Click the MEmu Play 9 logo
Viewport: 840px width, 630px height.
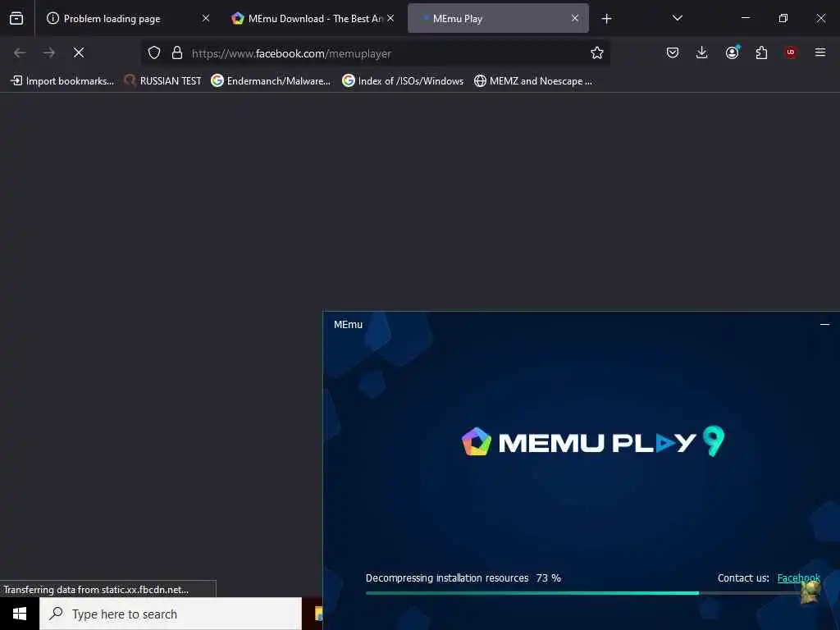pyautogui.click(x=593, y=441)
